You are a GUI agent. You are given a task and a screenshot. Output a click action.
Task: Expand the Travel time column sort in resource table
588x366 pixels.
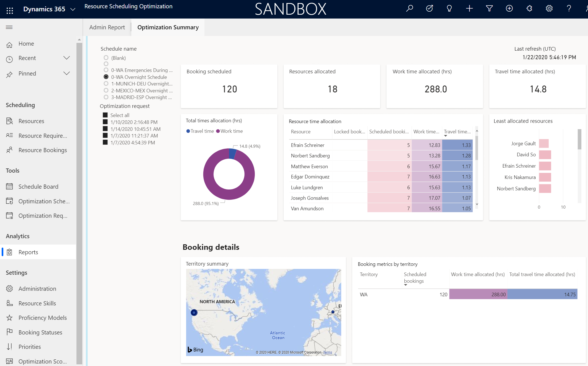446,137
